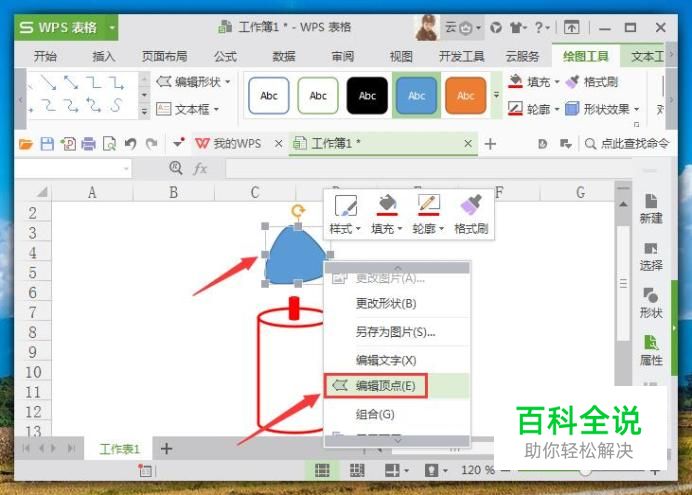The width and height of the screenshot is (692, 495).
Task: Open the 文本框 dropdown
Action: point(188,109)
